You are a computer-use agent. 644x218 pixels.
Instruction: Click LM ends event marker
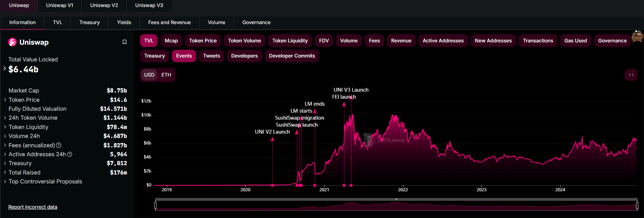[315, 185]
